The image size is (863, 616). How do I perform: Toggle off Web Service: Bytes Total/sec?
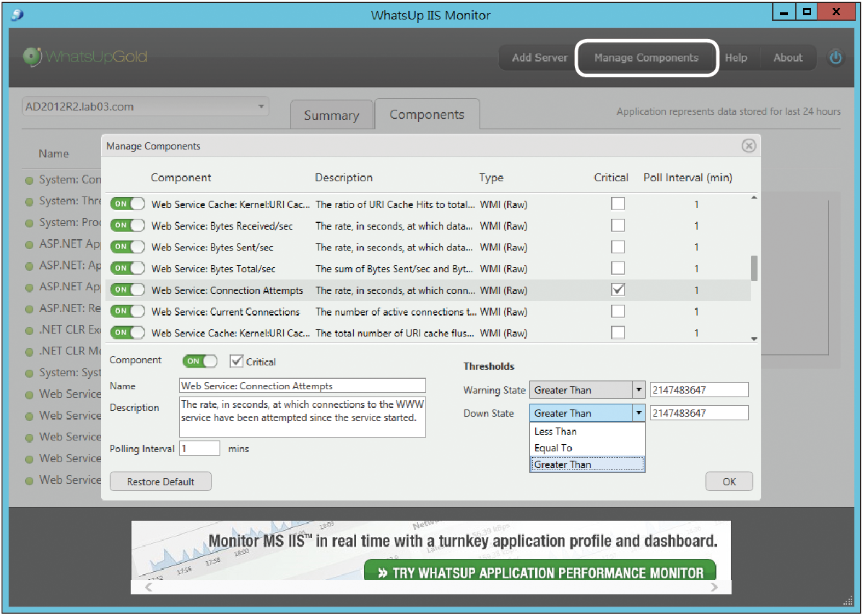(128, 269)
